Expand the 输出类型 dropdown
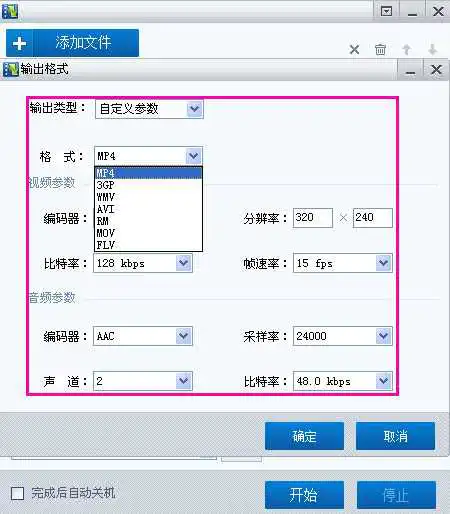 (195, 109)
